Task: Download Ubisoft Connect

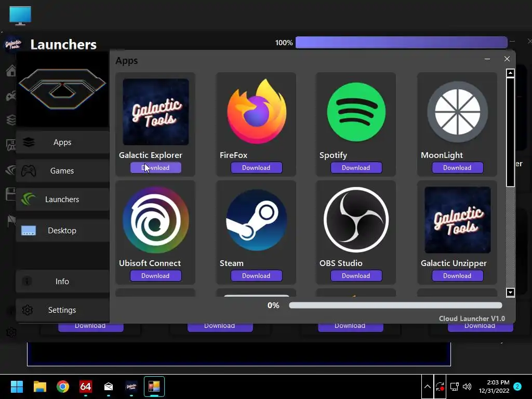Action: (156, 276)
